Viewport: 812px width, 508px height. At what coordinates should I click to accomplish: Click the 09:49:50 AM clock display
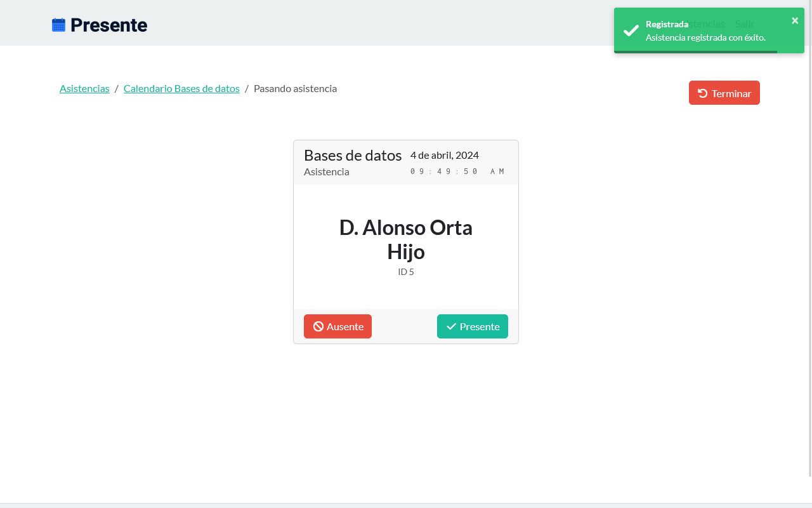pyautogui.click(x=457, y=171)
